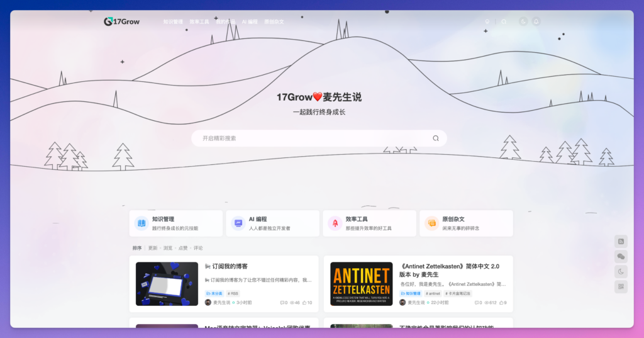The height and width of the screenshot is (338, 644).
Task: Open the 订阅我的博客 post title
Action: [x=226, y=266]
